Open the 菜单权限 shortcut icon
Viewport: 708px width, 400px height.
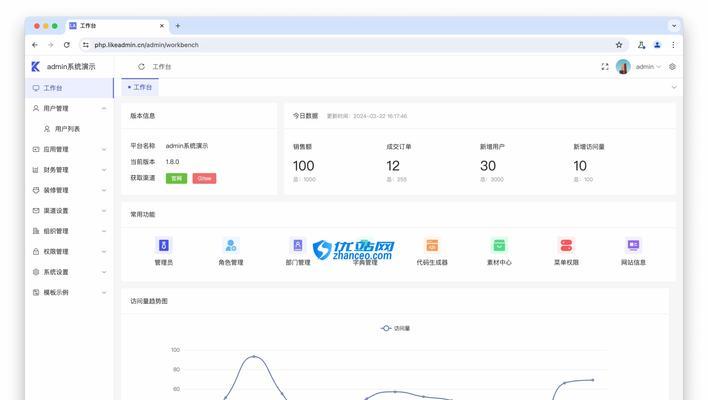pyautogui.click(x=566, y=245)
